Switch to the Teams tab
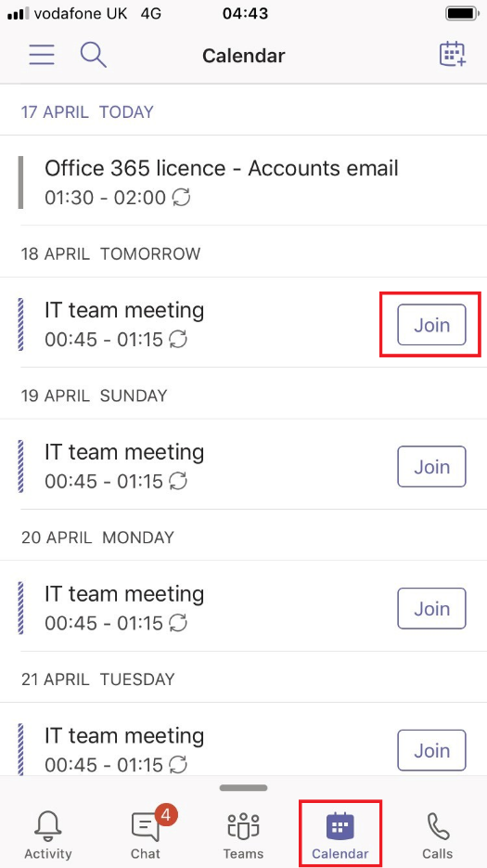 click(x=243, y=835)
